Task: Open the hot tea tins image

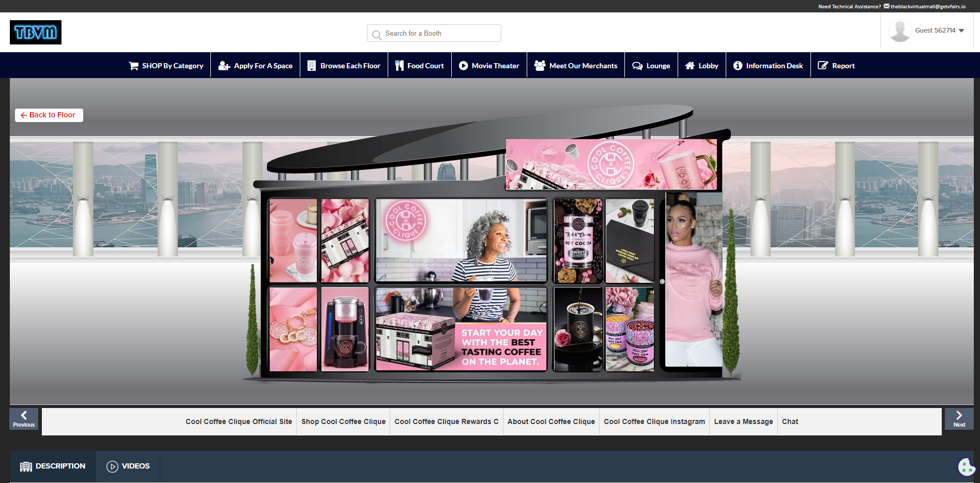Action: [630, 329]
